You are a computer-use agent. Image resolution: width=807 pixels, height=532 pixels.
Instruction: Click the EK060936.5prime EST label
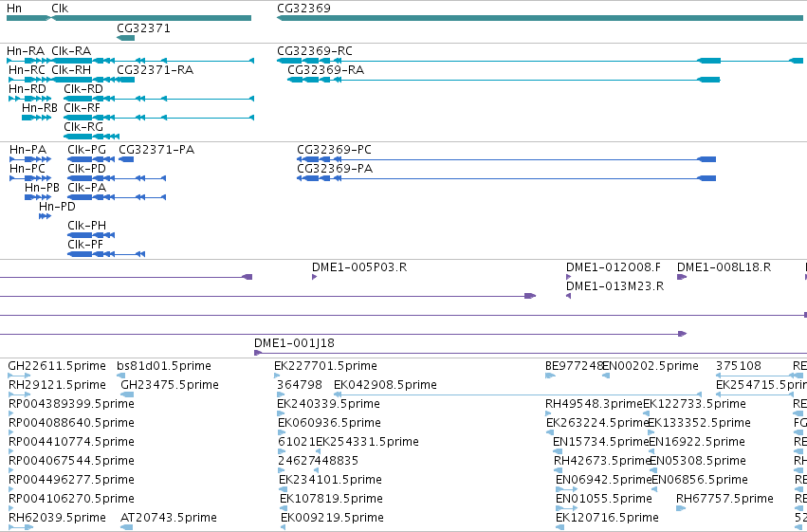pos(329,424)
